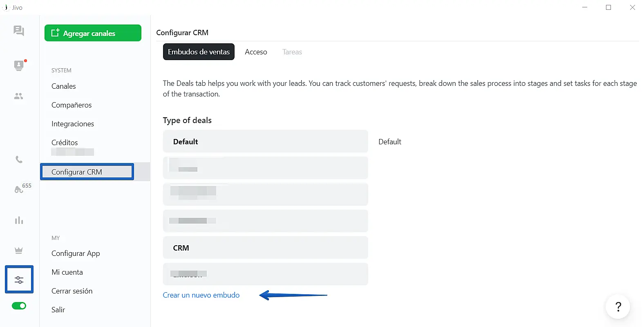Select the Default deal type row
This screenshot has width=644, height=327.
tap(265, 142)
